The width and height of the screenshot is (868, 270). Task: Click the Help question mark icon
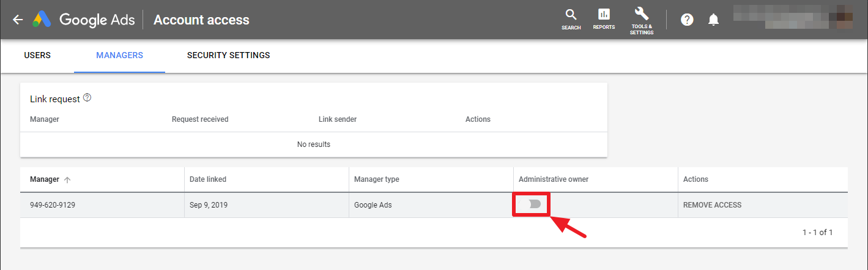click(x=687, y=20)
